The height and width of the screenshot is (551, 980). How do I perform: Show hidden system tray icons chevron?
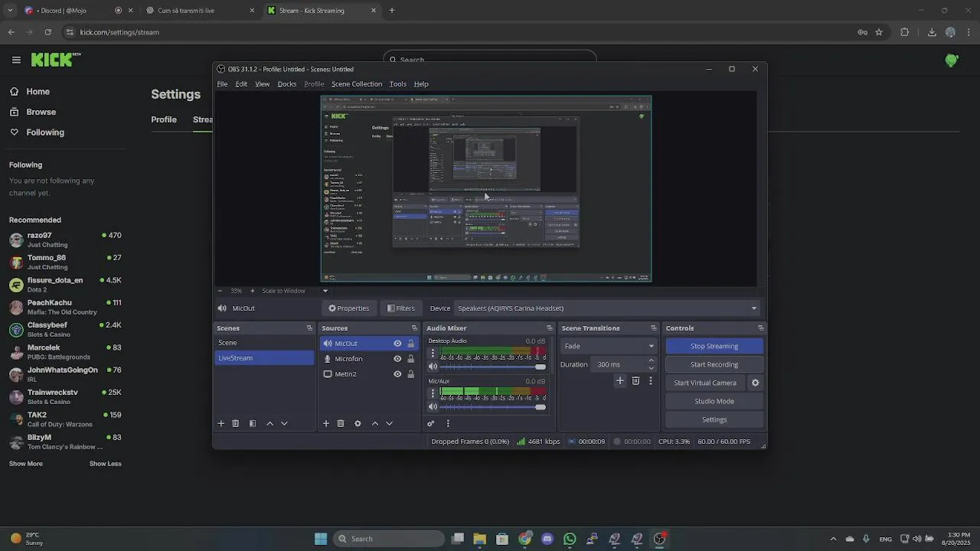(834, 539)
